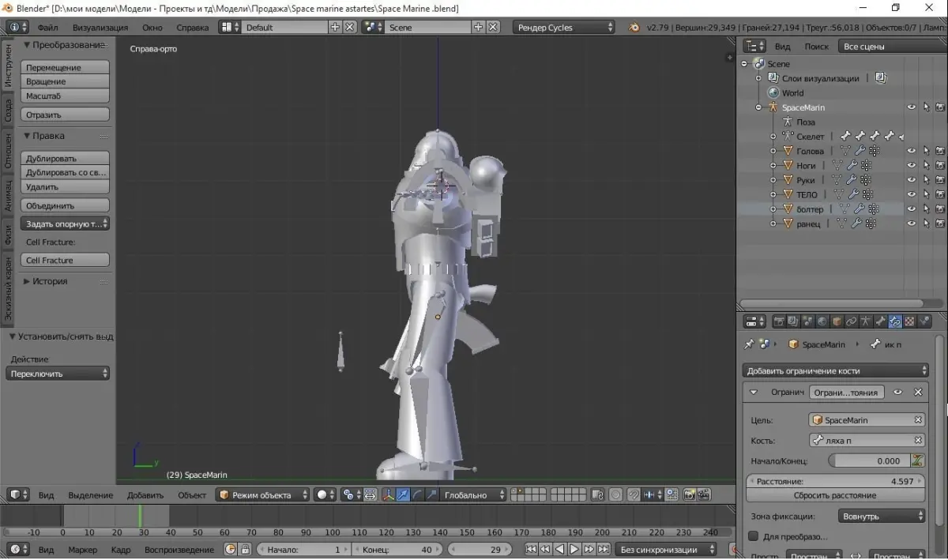Expand the История panel
Image resolution: width=948 pixels, height=560 pixels.
pyautogui.click(x=27, y=281)
